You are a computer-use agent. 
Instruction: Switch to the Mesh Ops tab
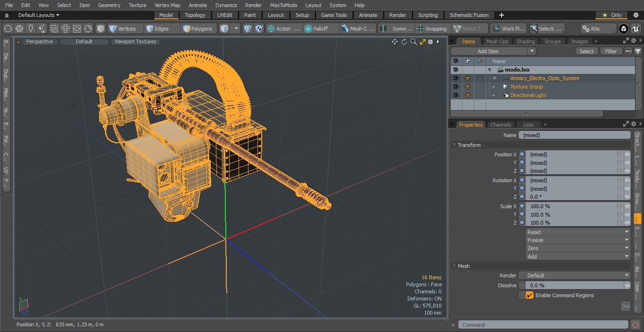pyautogui.click(x=497, y=41)
